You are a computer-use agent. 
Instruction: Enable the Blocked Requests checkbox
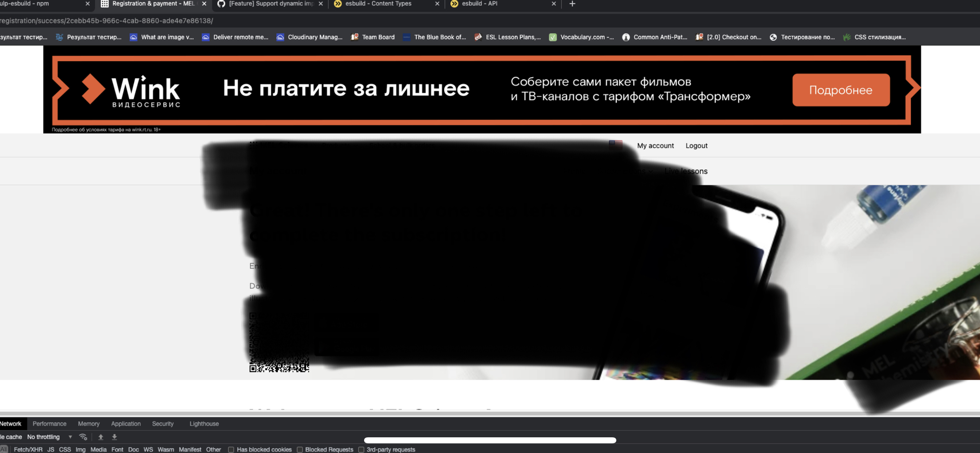[x=300, y=450]
